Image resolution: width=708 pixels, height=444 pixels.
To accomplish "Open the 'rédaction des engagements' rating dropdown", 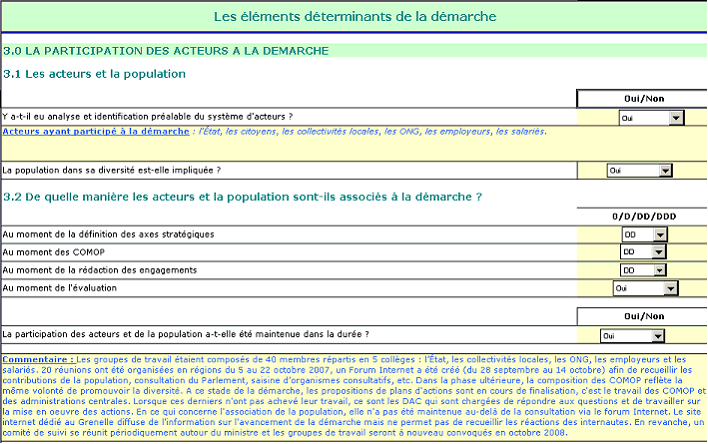I will (658, 271).
